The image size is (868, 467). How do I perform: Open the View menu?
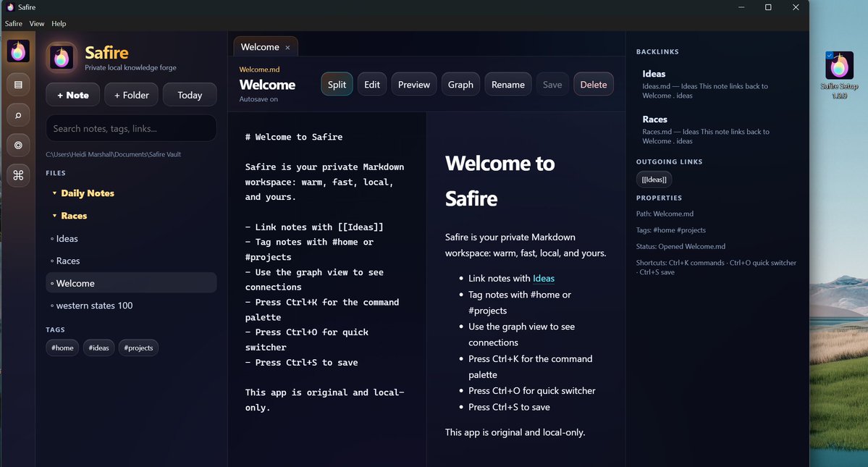(x=36, y=24)
